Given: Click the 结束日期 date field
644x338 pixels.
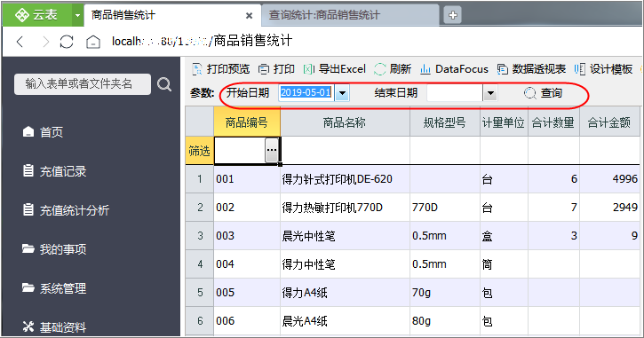Looking at the screenshot, I should click(455, 93).
